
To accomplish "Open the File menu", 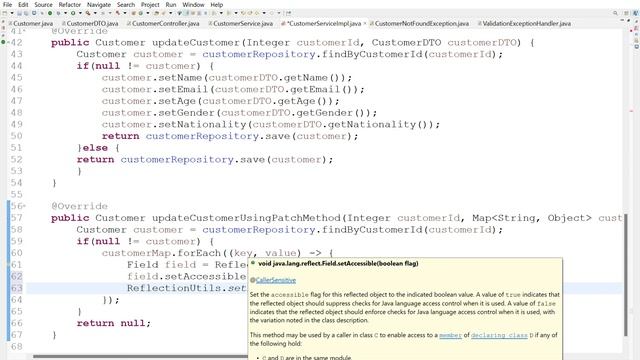I will pos(7,5).
